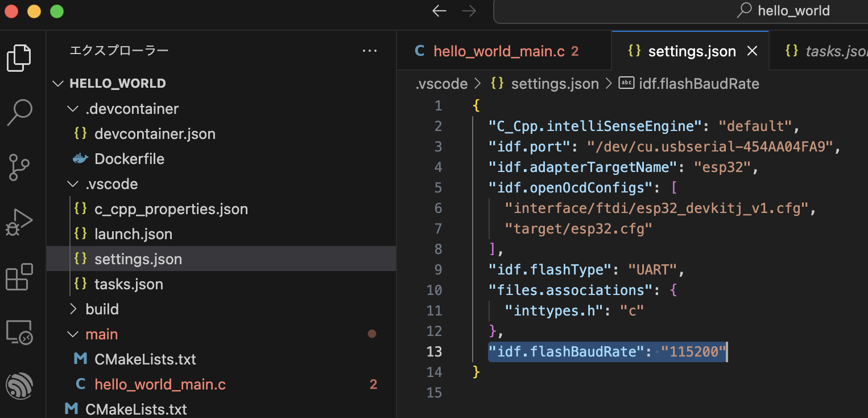Collapse the .vscode folder

tap(72, 183)
